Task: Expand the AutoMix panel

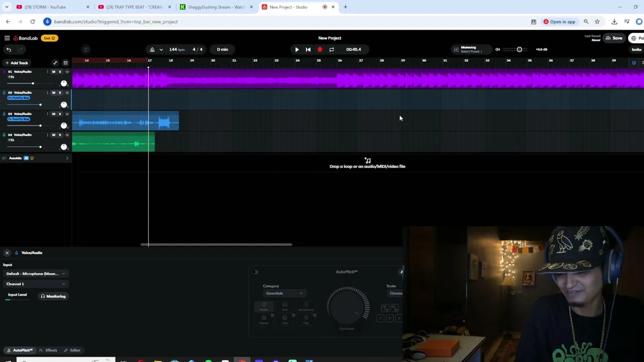Action: [67, 158]
